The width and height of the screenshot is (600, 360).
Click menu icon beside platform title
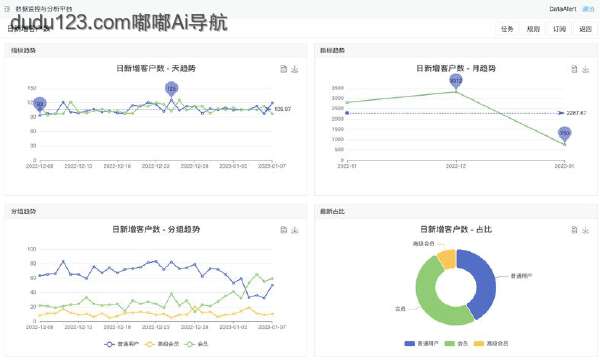click(7, 8)
